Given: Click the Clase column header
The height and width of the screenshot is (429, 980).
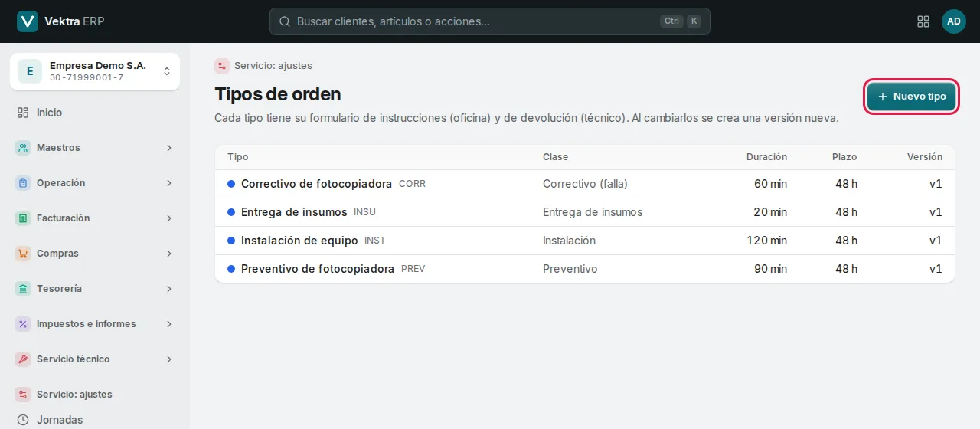Looking at the screenshot, I should click(556, 157).
